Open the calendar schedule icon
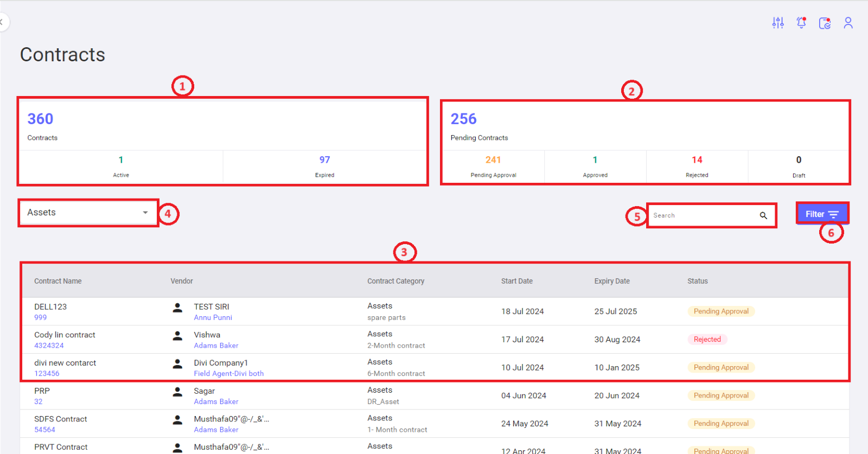The height and width of the screenshot is (454, 868). tap(825, 23)
